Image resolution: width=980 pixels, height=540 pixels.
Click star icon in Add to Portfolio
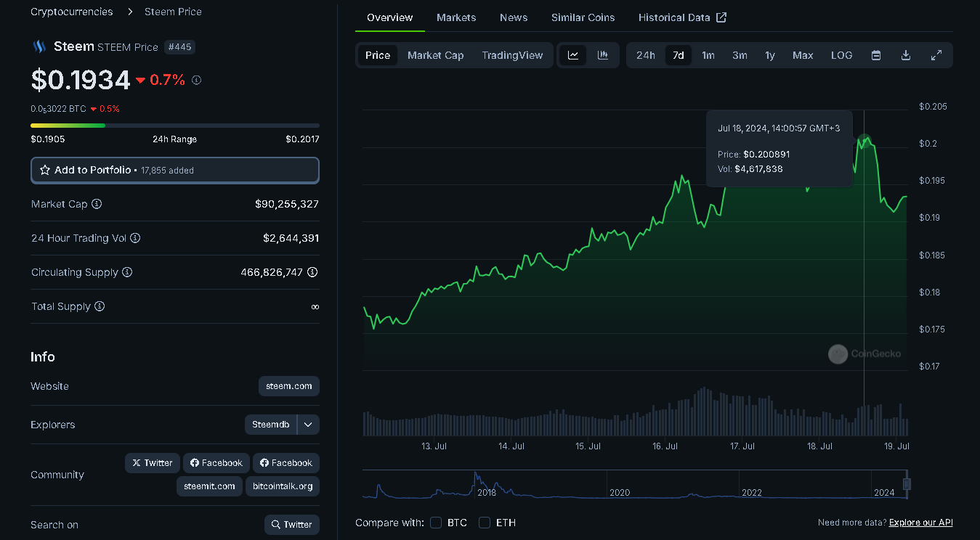tap(45, 170)
